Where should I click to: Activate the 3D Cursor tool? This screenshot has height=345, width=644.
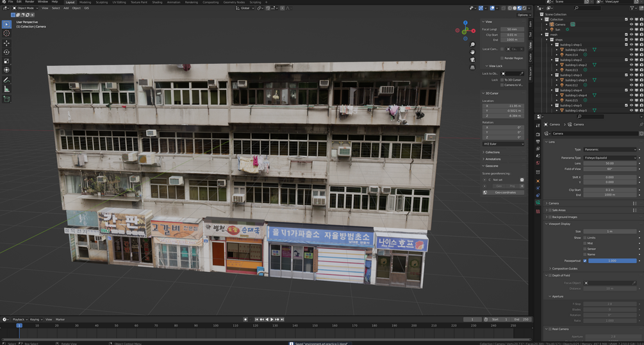tap(6, 33)
